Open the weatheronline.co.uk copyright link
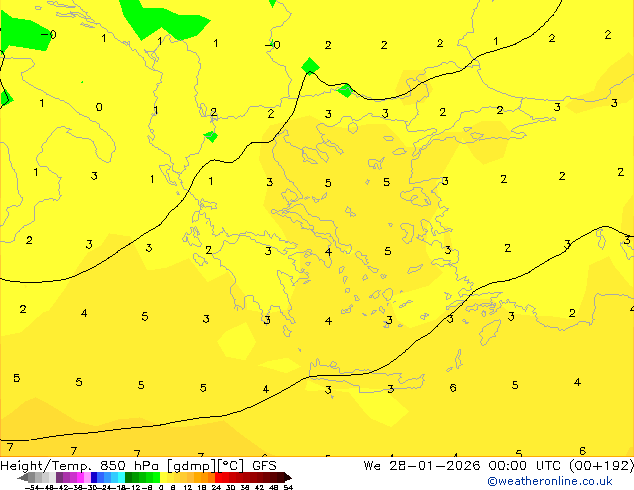Screen dimensions: 634x490 click(x=550, y=481)
